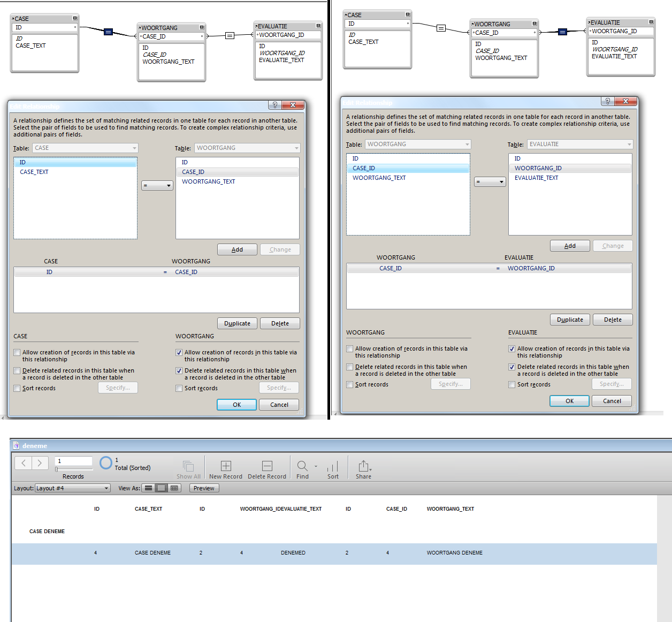The height and width of the screenshot is (622, 672).
Task: Click the Find magnifier icon
Action: [302, 466]
